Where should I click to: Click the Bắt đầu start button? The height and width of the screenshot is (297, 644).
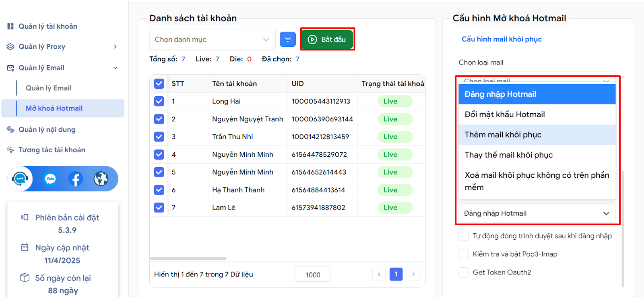tap(327, 39)
